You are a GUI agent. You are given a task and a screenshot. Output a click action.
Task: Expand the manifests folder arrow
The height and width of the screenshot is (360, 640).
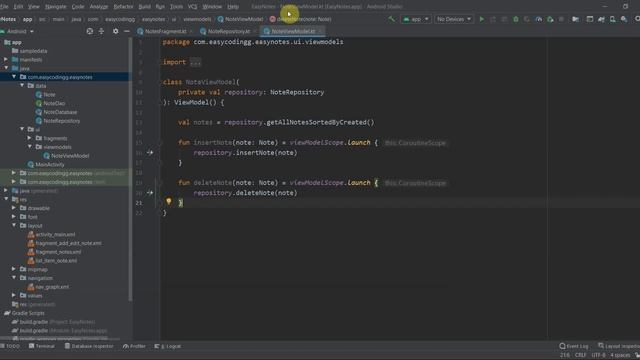6,60
